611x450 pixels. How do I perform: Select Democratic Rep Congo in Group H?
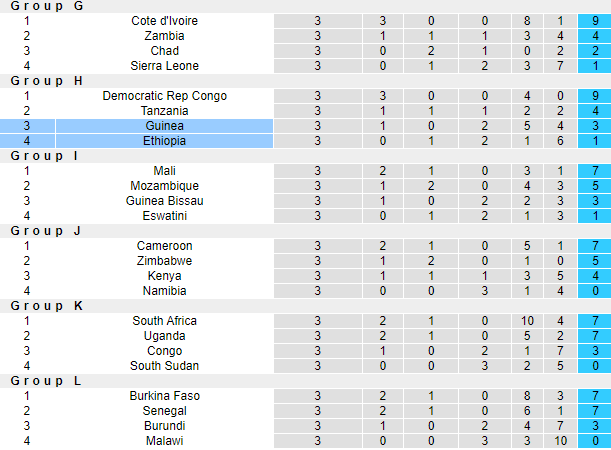(164, 96)
